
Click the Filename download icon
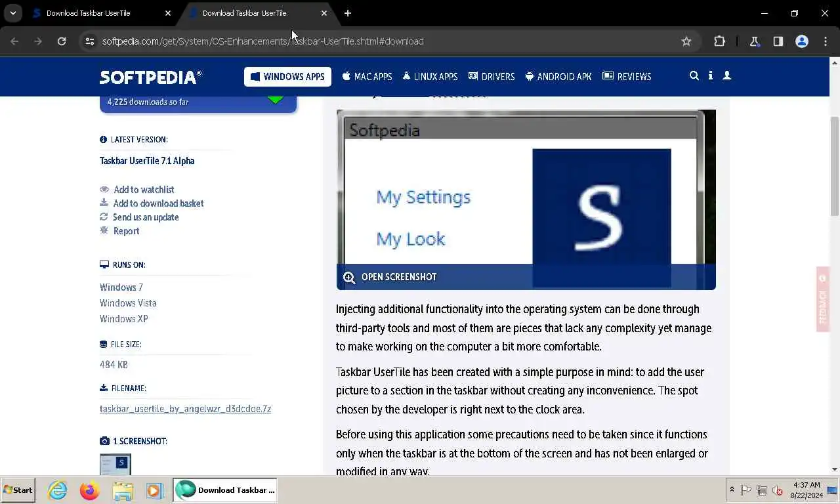coord(104,388)
